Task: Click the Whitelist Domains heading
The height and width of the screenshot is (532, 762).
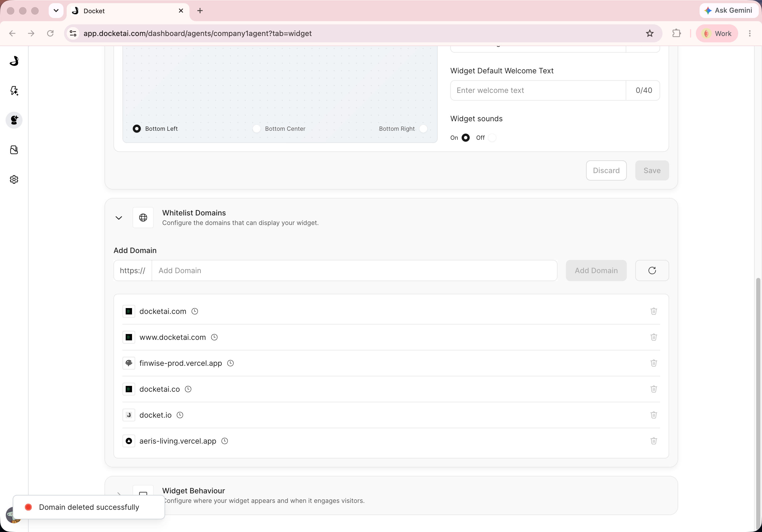Action: click(x=194, y=213)
